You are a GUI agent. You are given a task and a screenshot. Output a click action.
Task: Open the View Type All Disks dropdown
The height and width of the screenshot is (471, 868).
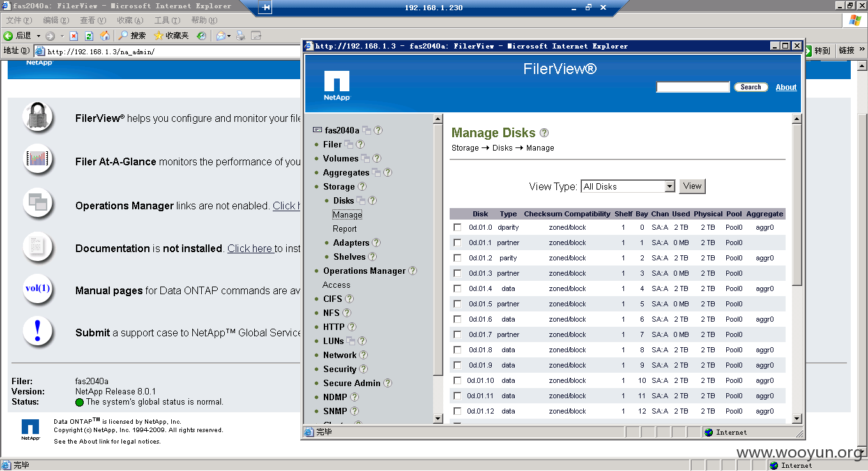tap(628, 186)
